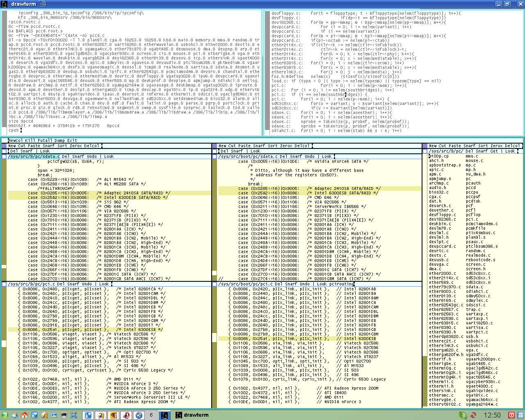Click the drawterm entry in the taskbar
525x420 pixels.
(192, 415)
